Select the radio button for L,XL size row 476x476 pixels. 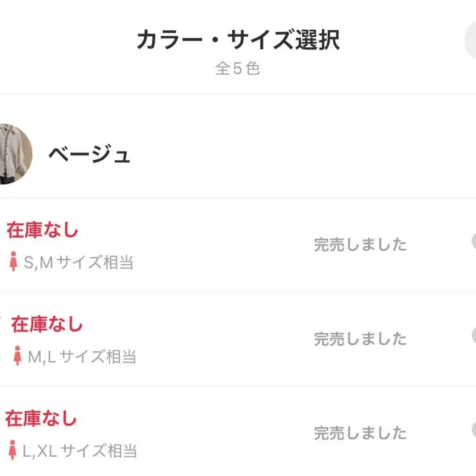tap(473, 430)
